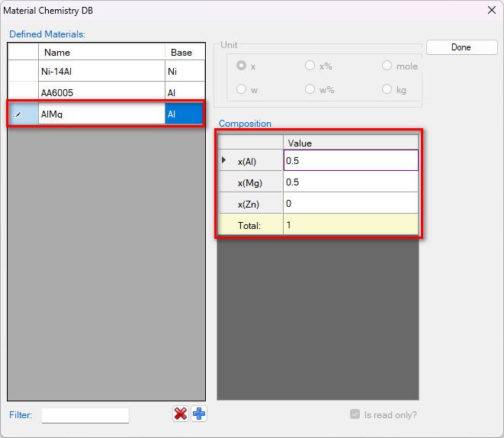Select the AA6005 material row
504x438 pixels.
tap(101, 92)
